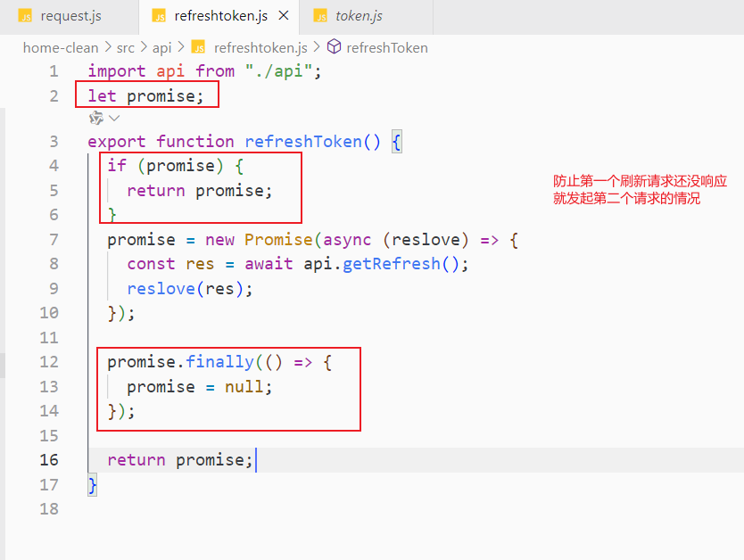
Task: Click the closing brace on line 17
Action: click(x=93, y=485)
